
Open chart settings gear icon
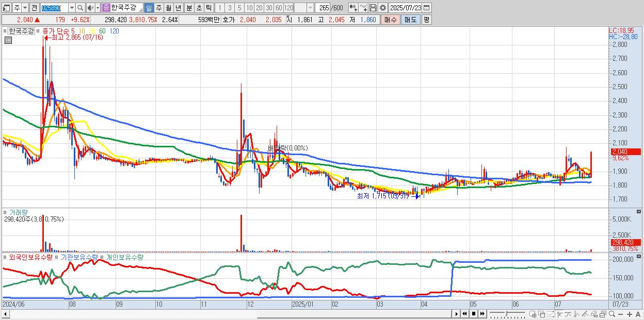(383, 8)
